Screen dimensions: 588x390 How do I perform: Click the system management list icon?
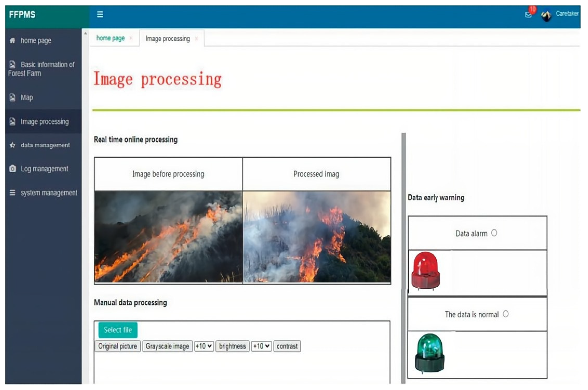[x=12, y=193]
